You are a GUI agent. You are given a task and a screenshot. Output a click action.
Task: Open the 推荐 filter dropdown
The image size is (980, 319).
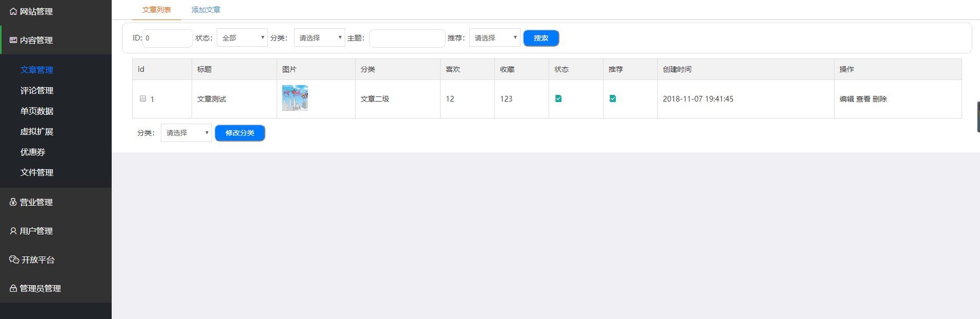click(x=494, y=38)
